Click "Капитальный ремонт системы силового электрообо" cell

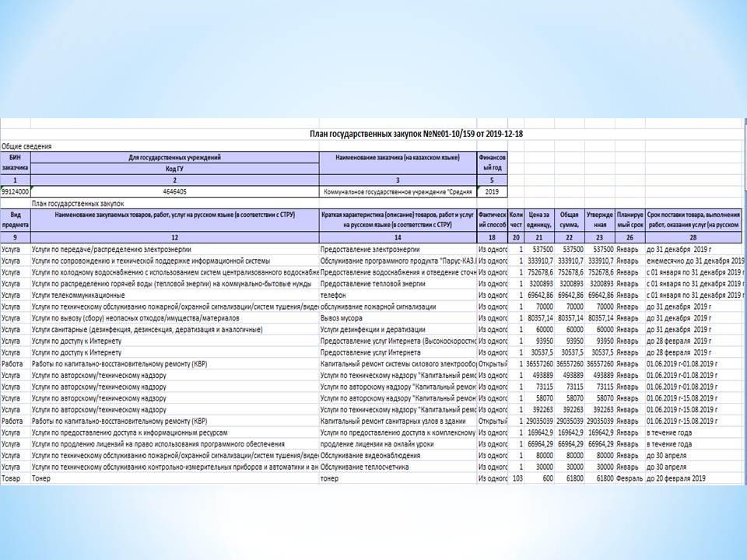[398, 364]
